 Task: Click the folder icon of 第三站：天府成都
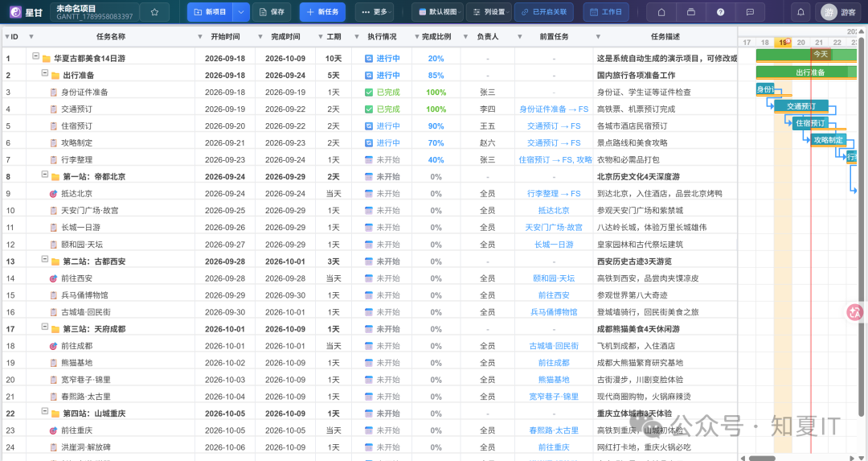pyautogui.click(x=55, y=329)
